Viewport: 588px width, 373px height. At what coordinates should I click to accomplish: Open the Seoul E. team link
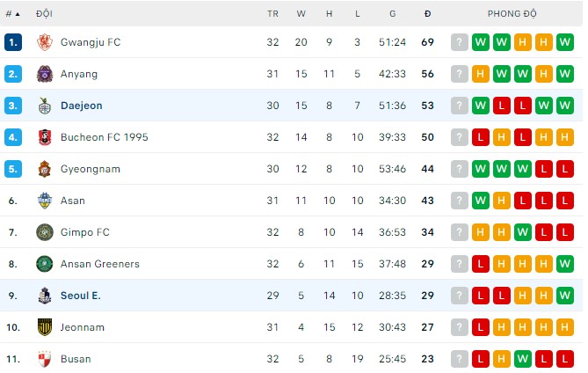click(x=81, y=296)
